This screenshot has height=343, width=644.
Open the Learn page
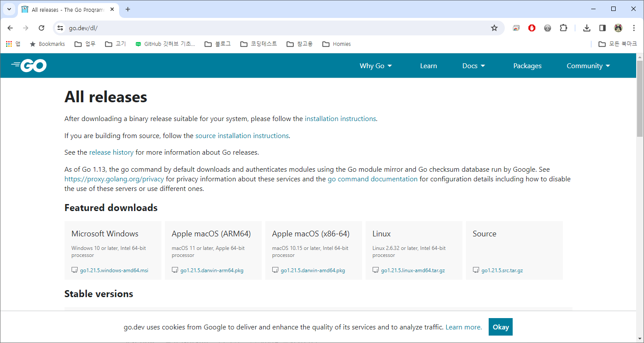[428, 66]
